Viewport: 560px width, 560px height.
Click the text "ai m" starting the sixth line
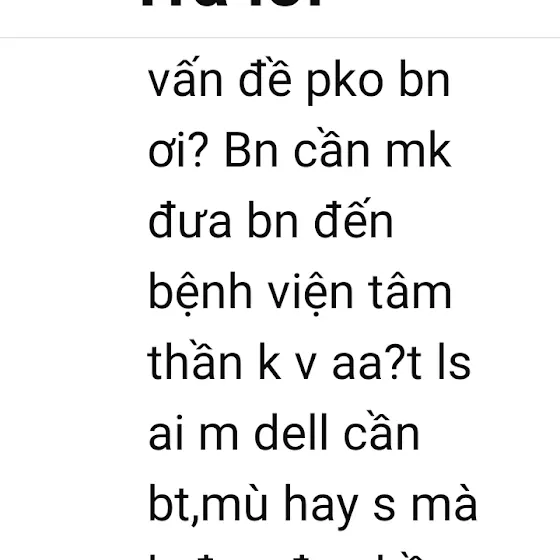(193, 432)
